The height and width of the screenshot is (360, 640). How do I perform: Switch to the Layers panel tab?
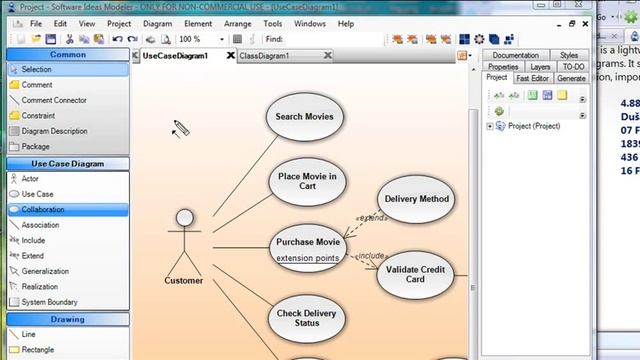point(540,67)
